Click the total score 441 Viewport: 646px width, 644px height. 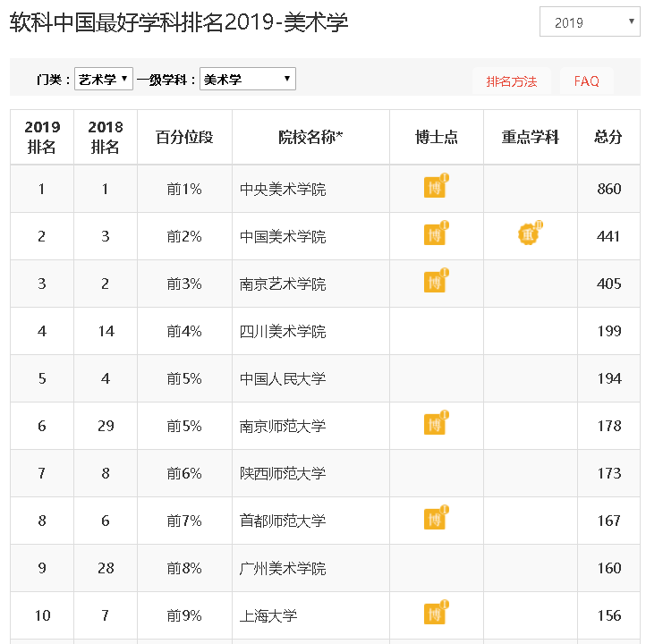pos(609,236)
